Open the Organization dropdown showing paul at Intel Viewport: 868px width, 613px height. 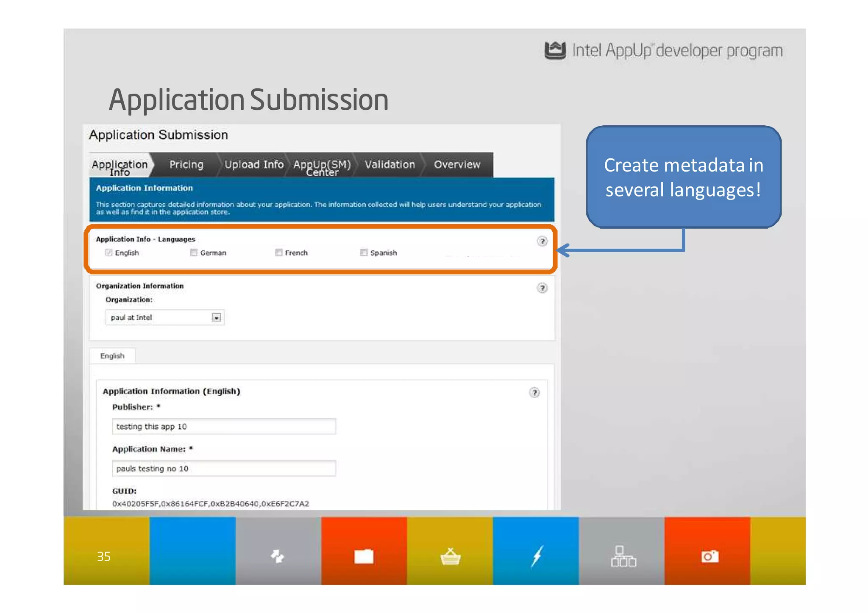[x=165, y=317]
